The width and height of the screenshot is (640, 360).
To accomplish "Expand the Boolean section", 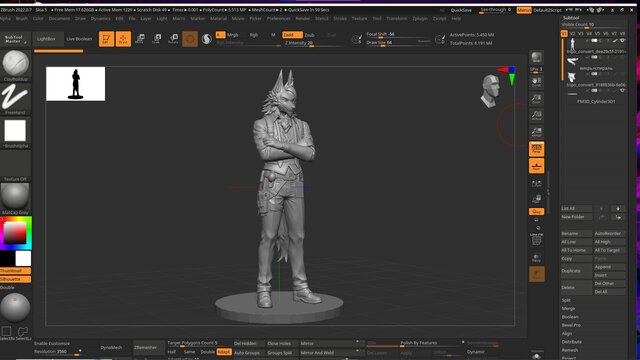I will [x=570, y=317].
